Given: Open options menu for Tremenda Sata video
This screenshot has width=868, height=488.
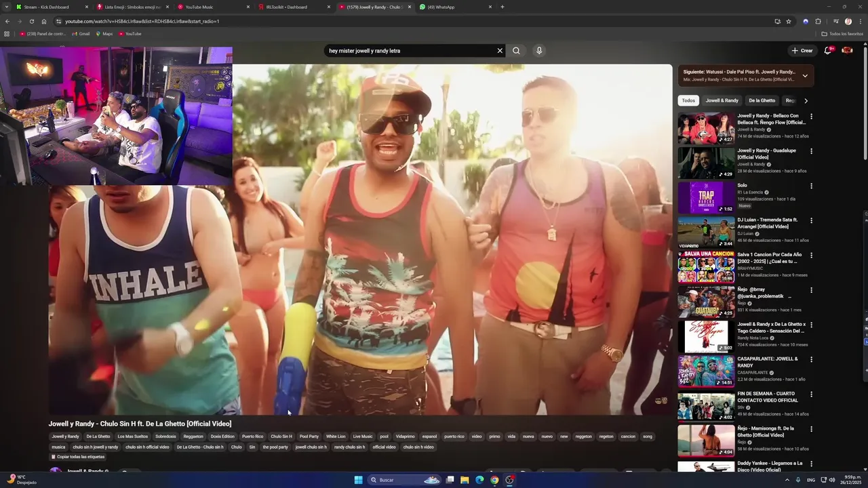Looking at the screenshot, I should pos(811,221).
